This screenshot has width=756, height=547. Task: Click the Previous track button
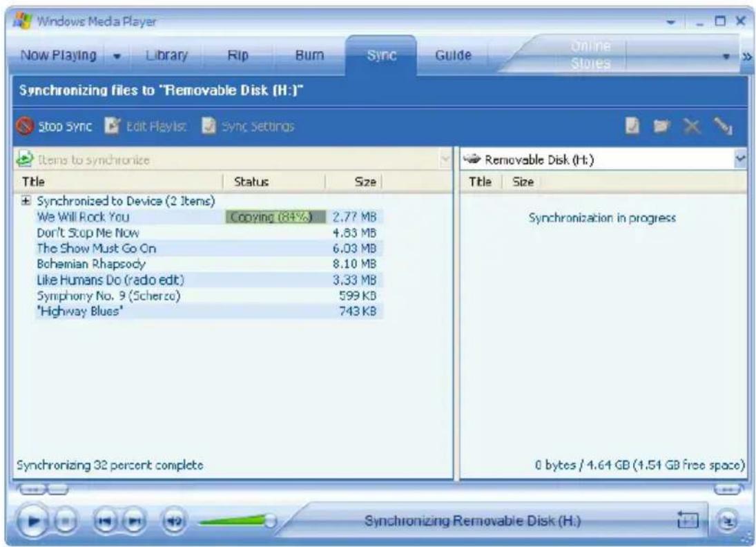106,521
